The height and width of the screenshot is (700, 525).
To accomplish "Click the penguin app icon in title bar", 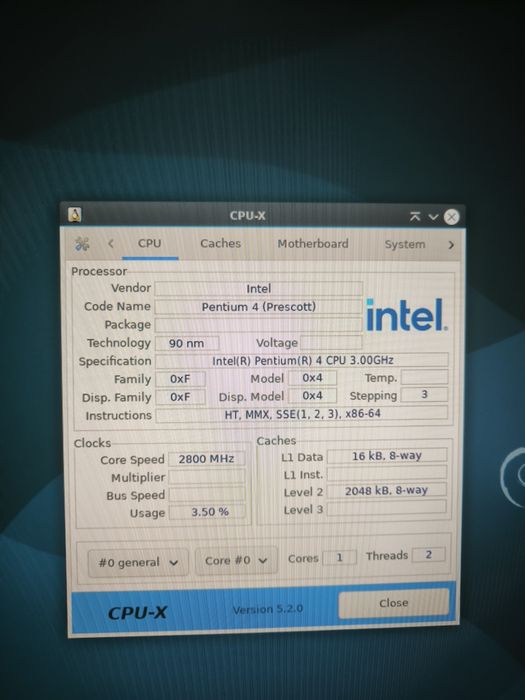I will click(75, 215).
